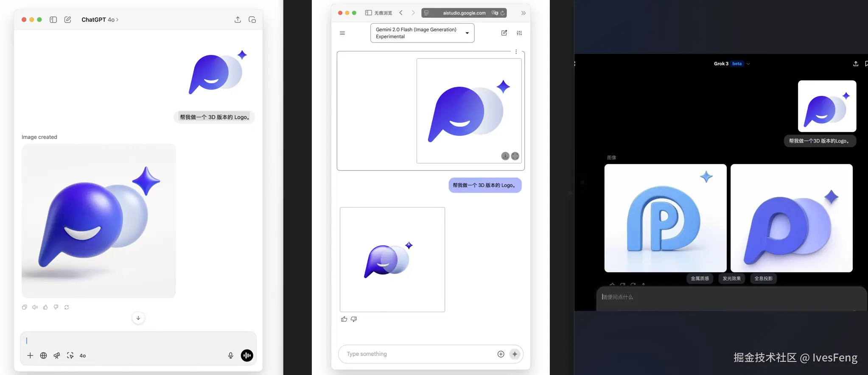Screen dimensions: 868x375
Task: Regenerate the ChatGPT response
Action: [x=67, y=307]
